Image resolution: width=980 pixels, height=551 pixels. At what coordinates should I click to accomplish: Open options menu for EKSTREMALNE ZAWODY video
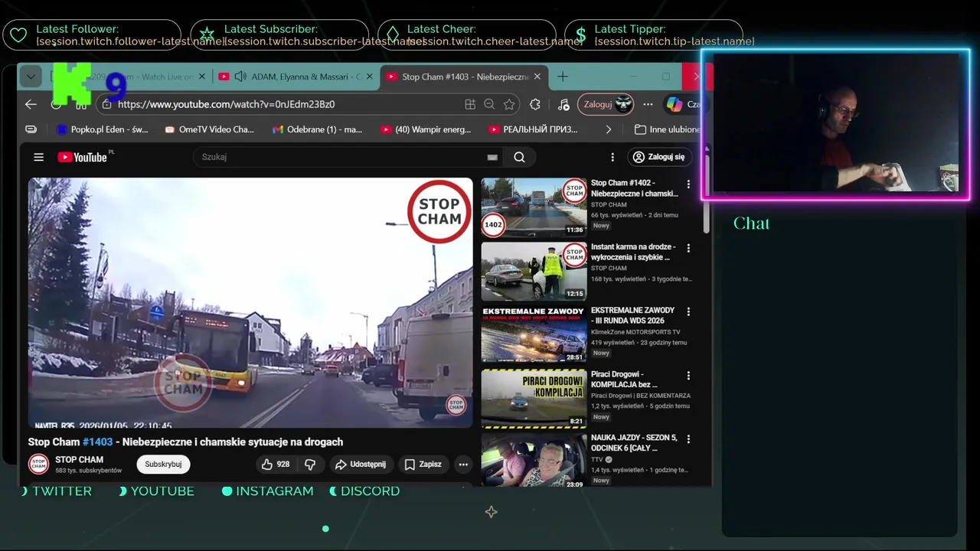click(x=688, y=311)
